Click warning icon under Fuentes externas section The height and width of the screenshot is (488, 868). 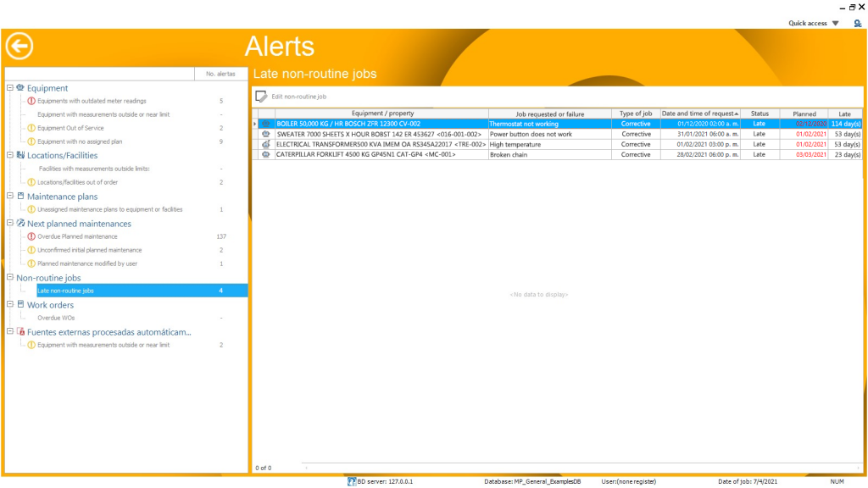point(31,345)
